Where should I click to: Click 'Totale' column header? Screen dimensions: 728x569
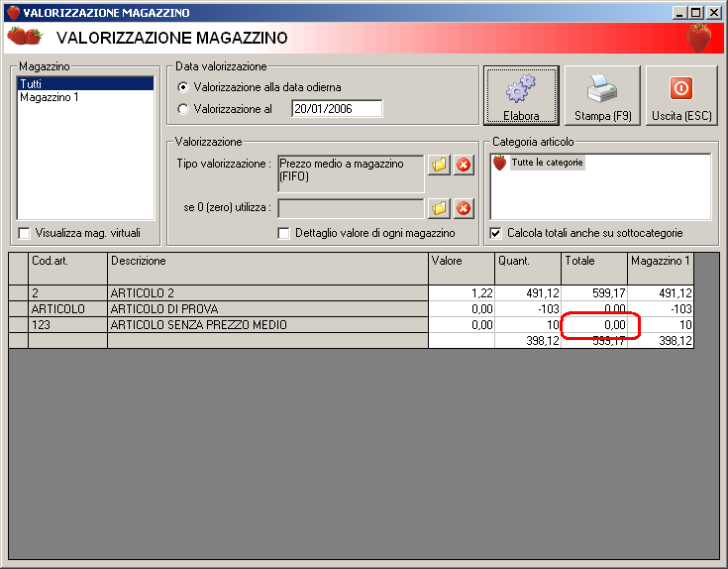[x=594, y=269]
